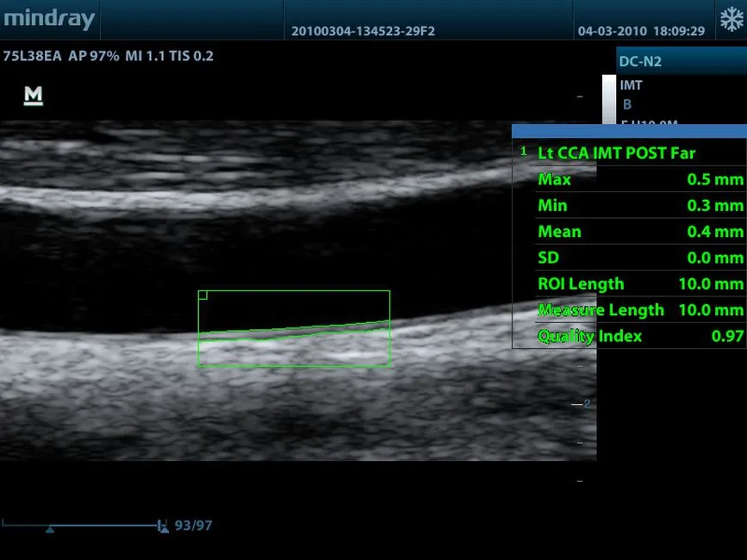This screenshot has width=747, height=560.
Task: Select the Min 0.3 mm result row
Action: (x=639, y=205)
